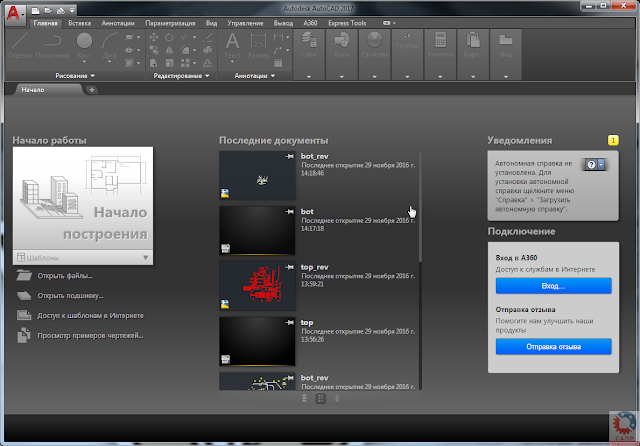Expand the Слои panel arrow
This screenshot has width=640, height=446.
[x=309, y=77]
